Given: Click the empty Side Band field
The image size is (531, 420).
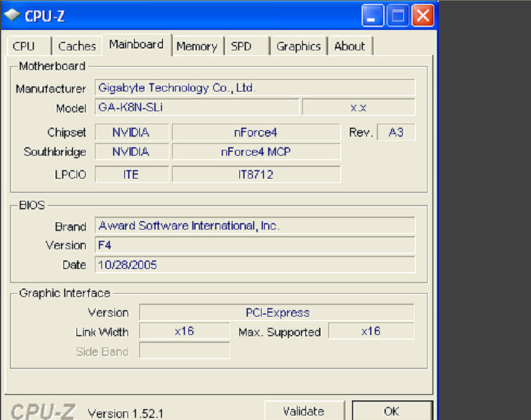Looking at the screenshot, I should point(184,351).
